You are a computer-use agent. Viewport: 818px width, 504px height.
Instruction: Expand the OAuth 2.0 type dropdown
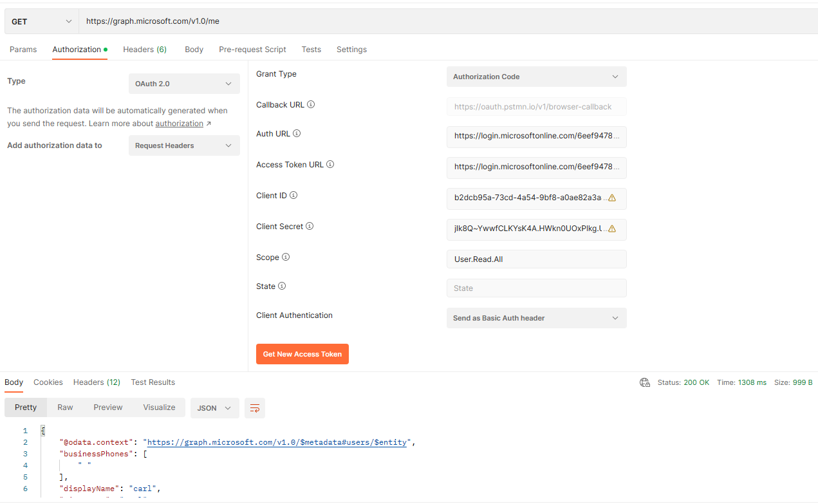(184, 84)
